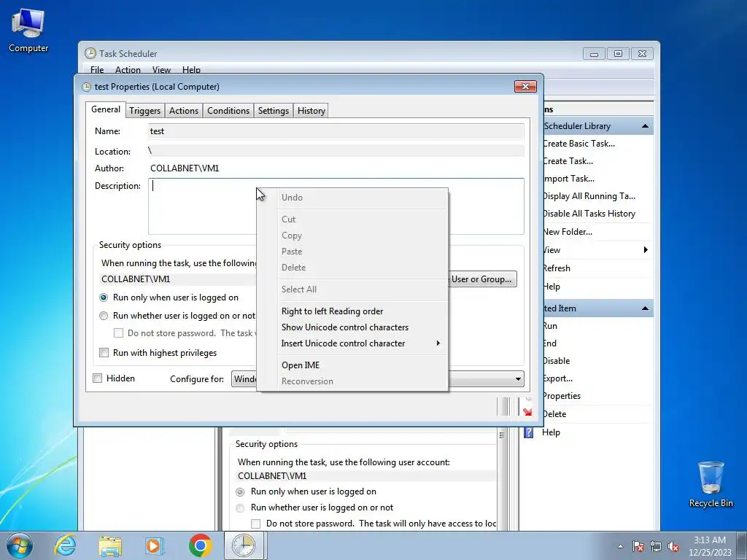Click Create Basic Task... in the Actions pane
The width and height of the screenshot is (747, 560).
tap(578, 144)
